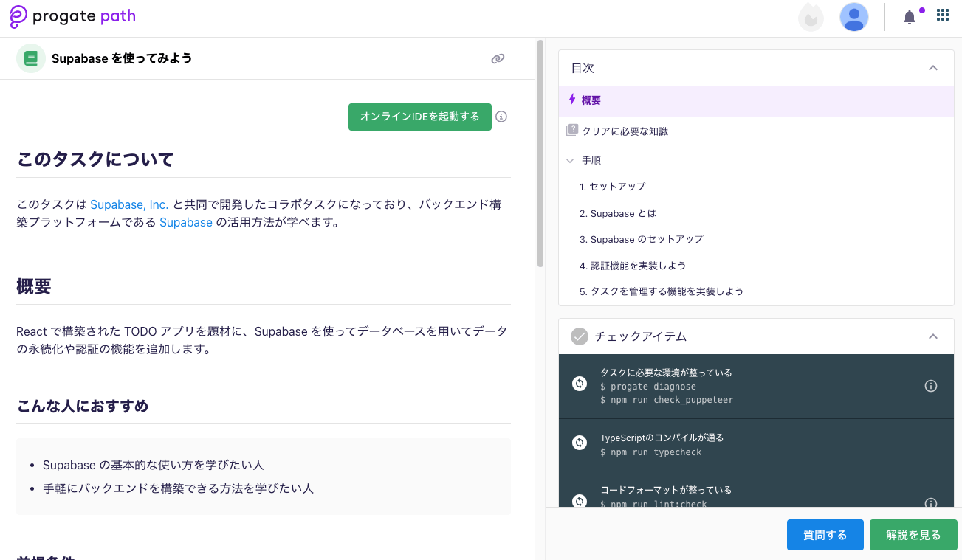
Task: Click the lightning icon beside 概要
Action: 572,100
